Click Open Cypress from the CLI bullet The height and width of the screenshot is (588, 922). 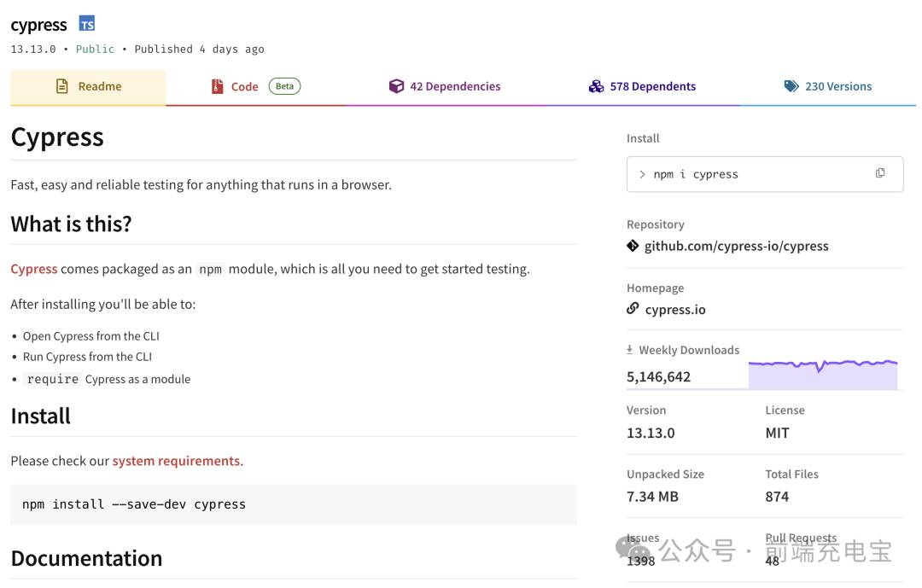pos(91,336)
